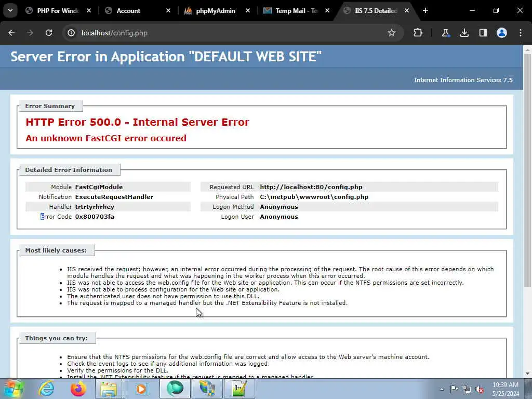Click the 'Verify the permissions for the DLL' line
The height and width of the screenshot is (399, 532).
[x=118, y=370]
